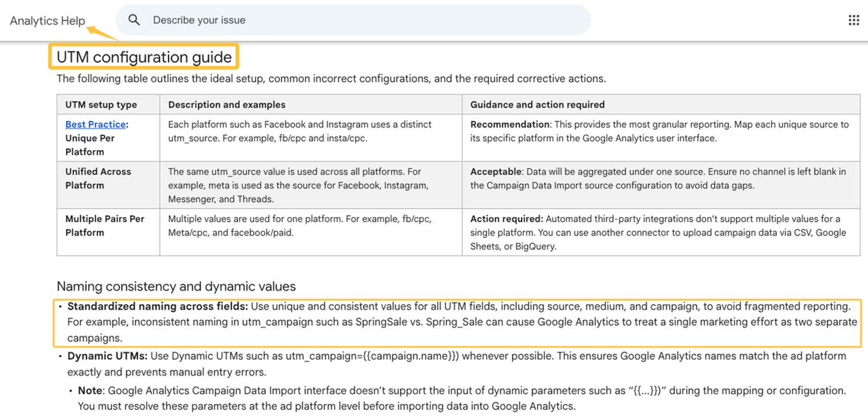Image resolution: width=868 pixels, height=419 pixels.
Task: Click the intro sentence 'The following table outlines'
Action: (x=331, y=79)
